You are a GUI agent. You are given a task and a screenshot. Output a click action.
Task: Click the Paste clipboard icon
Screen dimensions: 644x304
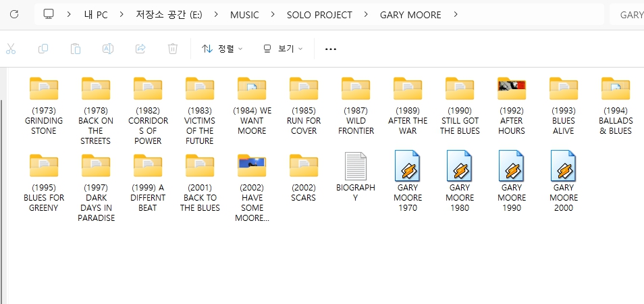pyautogui.click(x=76, y=49)
